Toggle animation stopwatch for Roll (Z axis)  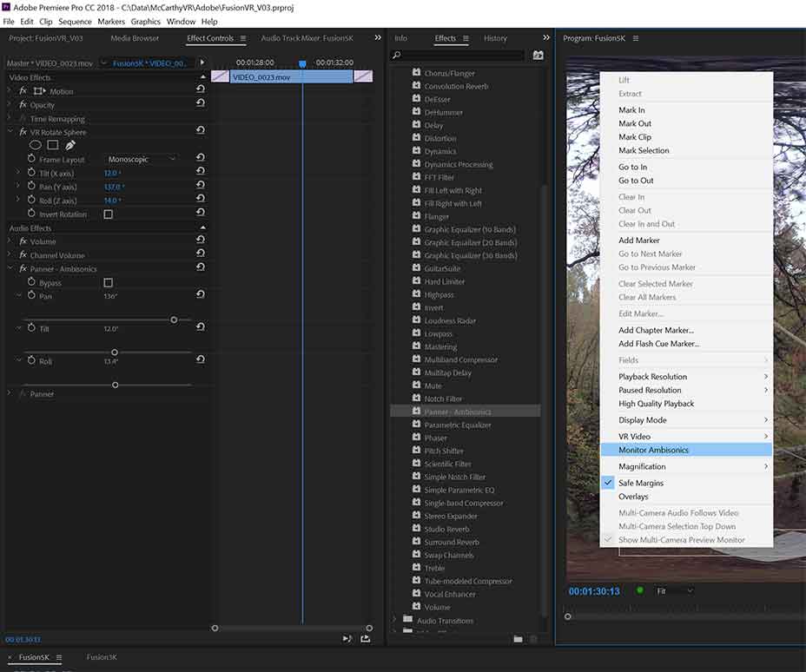[x=31, y=200]
